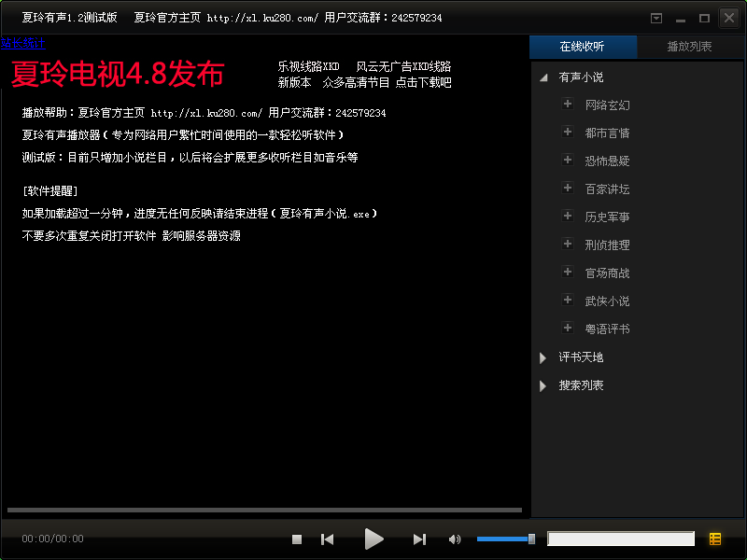Select the 在线收听 tab
Viewport: 747px width, 560px height.
coord(582,46)
